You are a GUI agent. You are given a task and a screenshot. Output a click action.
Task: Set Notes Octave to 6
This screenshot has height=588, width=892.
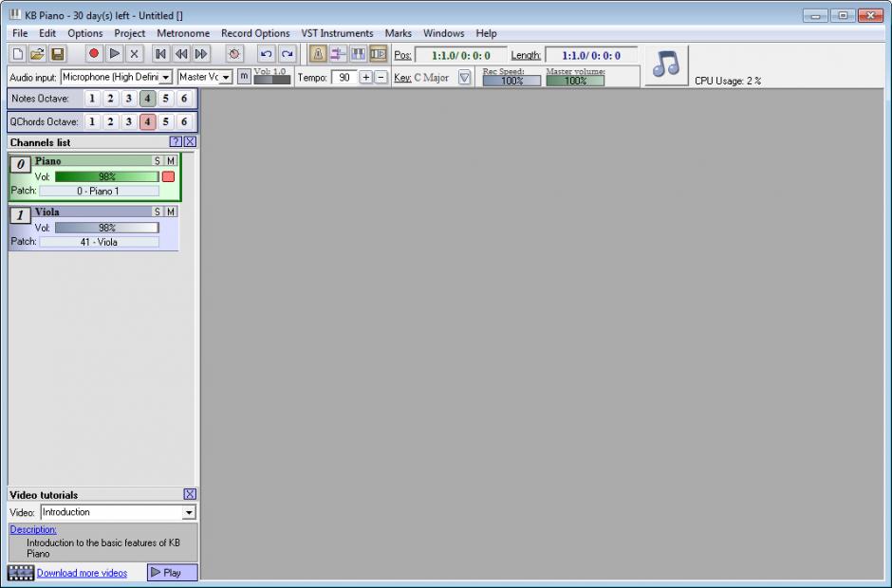[x=184, y=99]
